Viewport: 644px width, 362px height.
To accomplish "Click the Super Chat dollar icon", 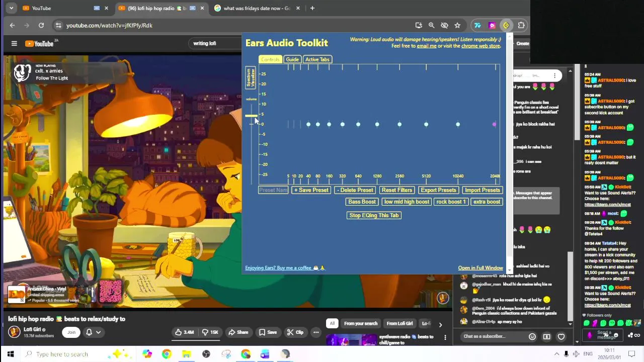I will coord(547,336).
